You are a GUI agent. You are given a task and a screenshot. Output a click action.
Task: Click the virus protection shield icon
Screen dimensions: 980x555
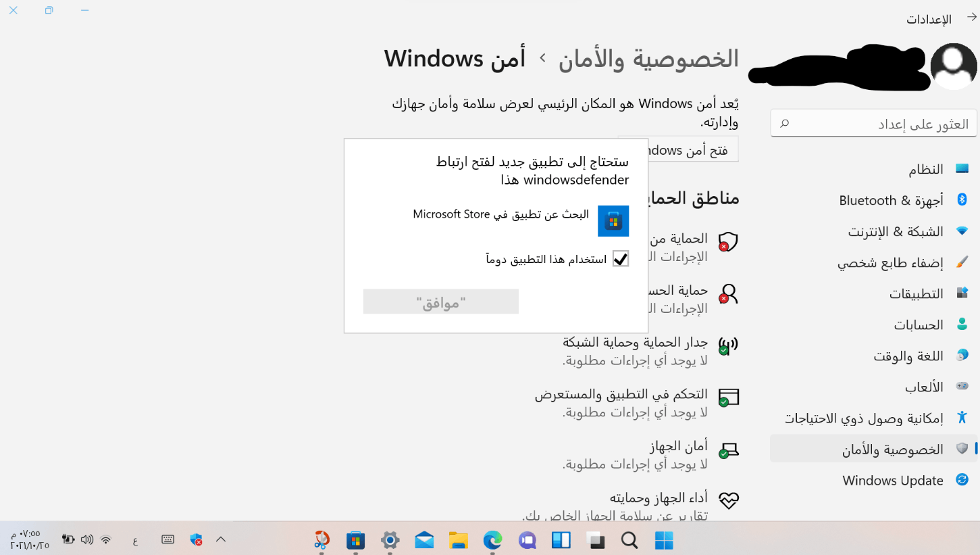click(x=728, y=241)
